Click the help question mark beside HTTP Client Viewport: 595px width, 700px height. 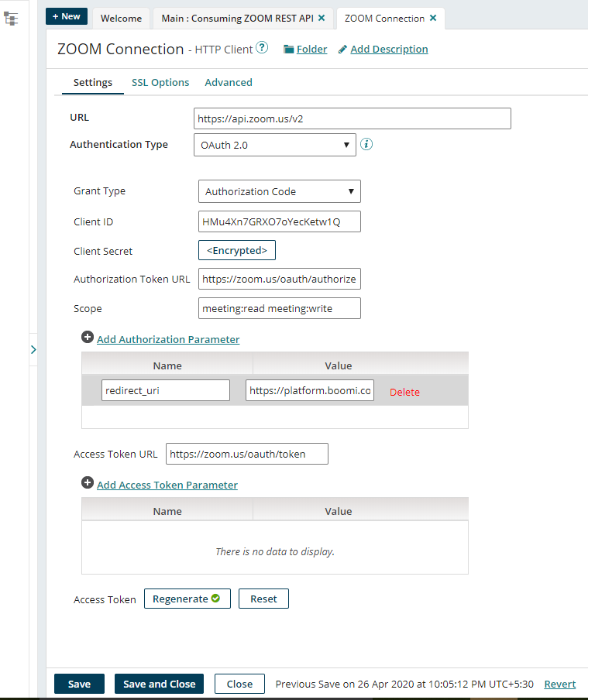tap(262, 49)
